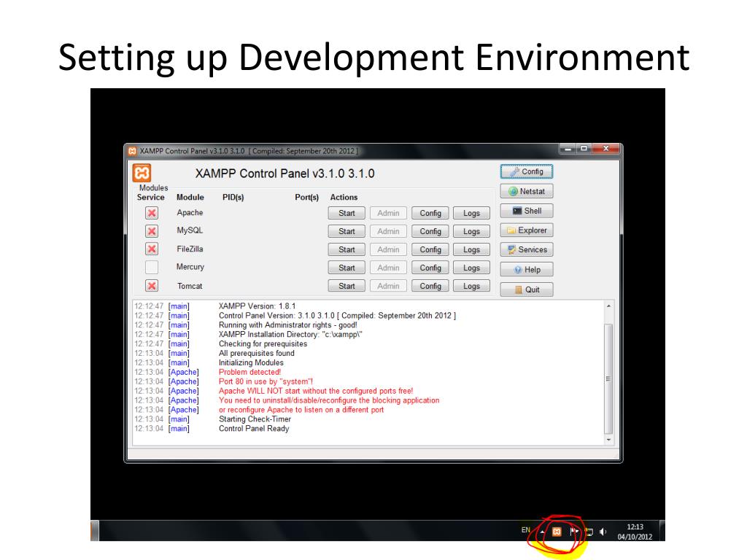Click the EN language indicator

tap(525, 529)
